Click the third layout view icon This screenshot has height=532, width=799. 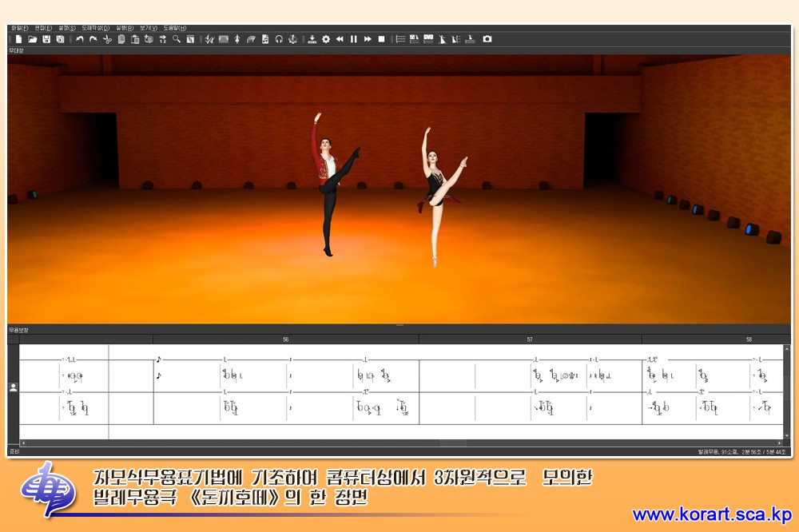pyautogui.click(x=428, y=39)
